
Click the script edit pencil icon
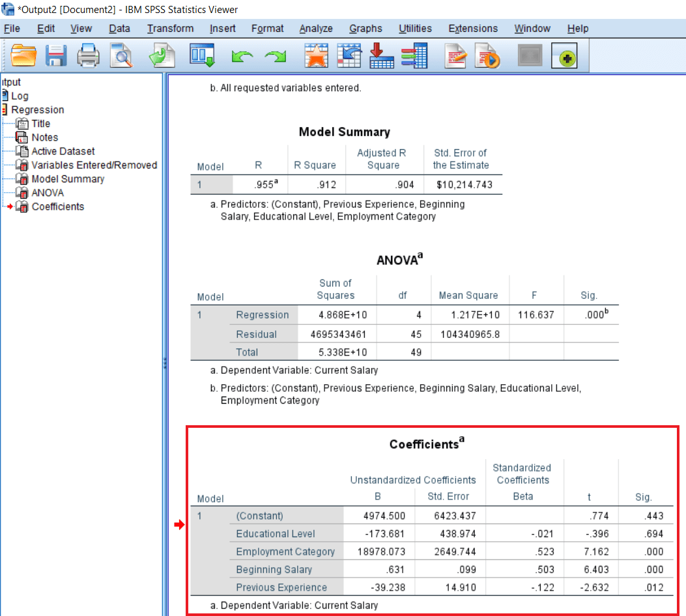(x=455, y=55)
